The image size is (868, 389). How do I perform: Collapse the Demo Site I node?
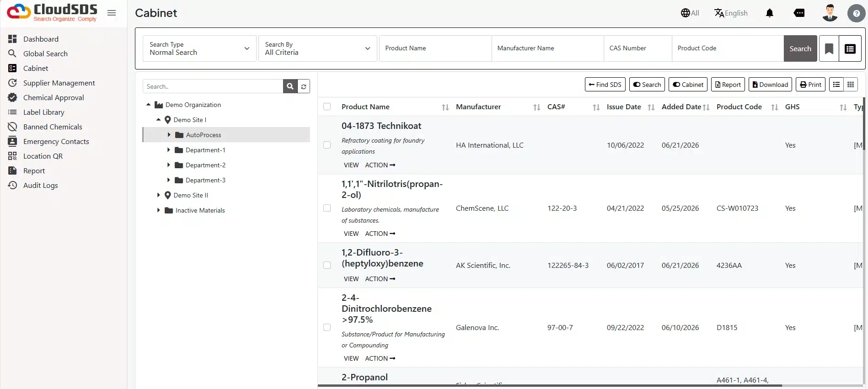point(158,120)
